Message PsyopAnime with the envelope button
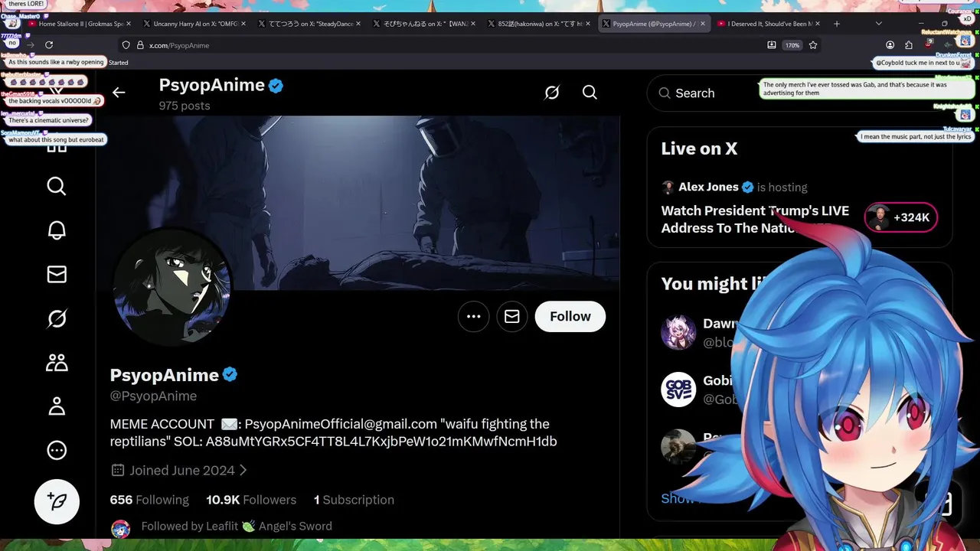 coord(511,317)
